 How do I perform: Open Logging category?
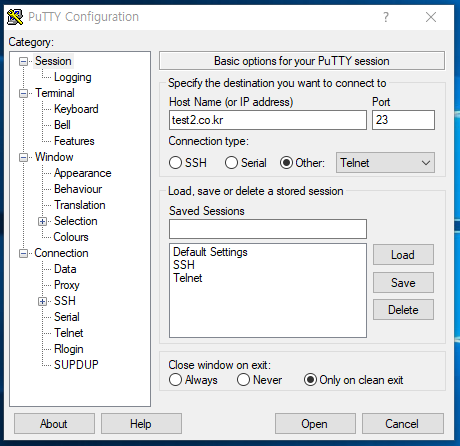click(73, 77)
